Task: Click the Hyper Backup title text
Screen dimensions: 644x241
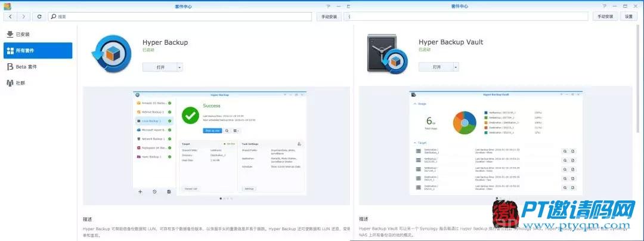Action: pos(165,42)
